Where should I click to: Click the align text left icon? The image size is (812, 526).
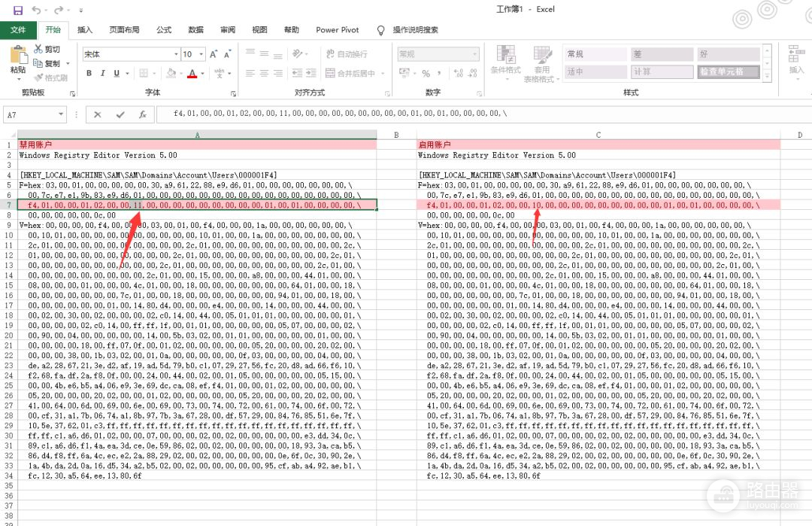tap(250, 73)
